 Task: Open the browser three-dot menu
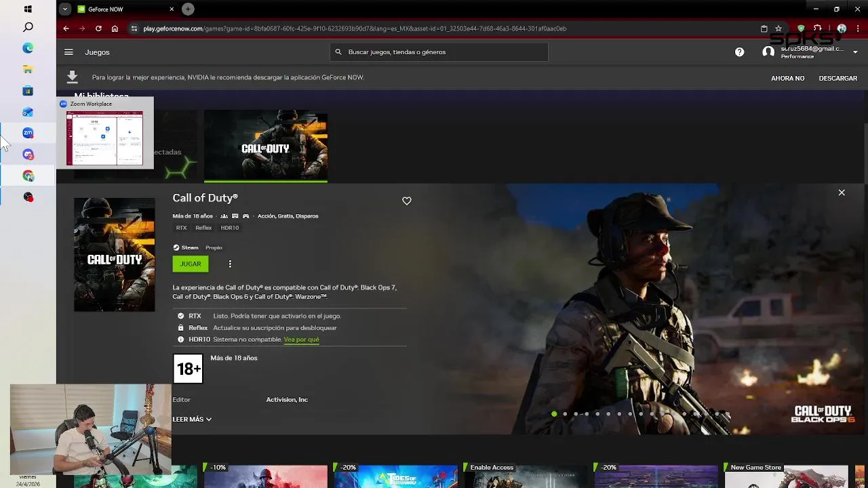pyautogui.click(x=857, y=28)
